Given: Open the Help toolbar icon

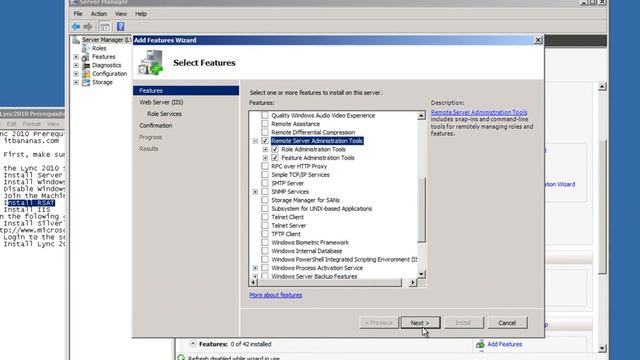Looking at the screenshot, I should [x=120, y=27].
